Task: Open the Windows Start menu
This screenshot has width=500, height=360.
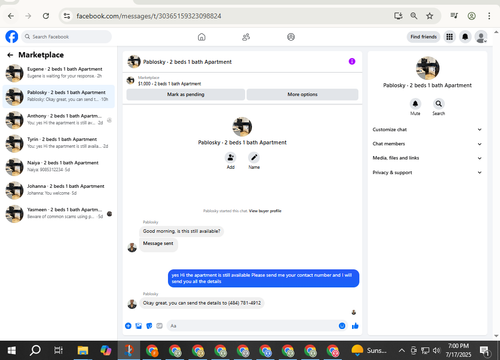Action: (12, 350)
